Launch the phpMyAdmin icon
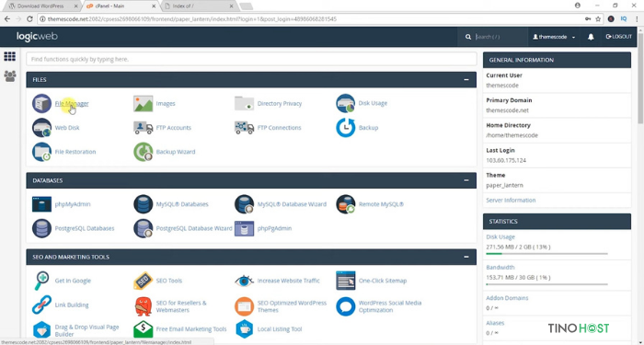Screen dimensions: 644x345 click(x=42, y=204)
